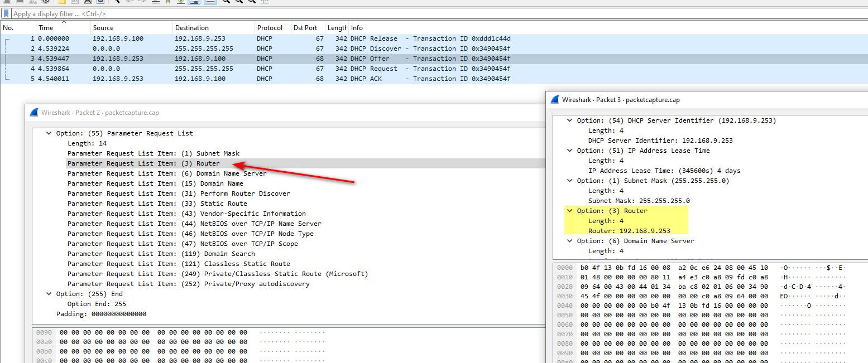Select item (121) Classless Static Route
Image resolution: width=868 pixels, height=363 pixels.
(179, 264)
